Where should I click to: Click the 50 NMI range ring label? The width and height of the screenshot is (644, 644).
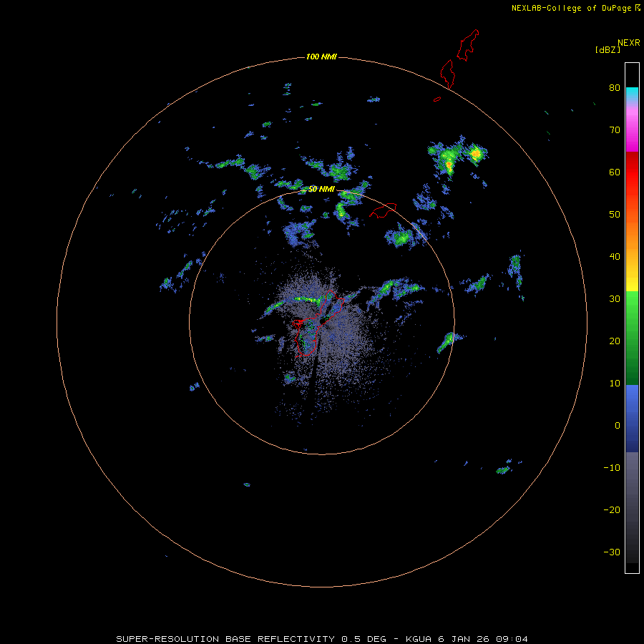(321, 190)
